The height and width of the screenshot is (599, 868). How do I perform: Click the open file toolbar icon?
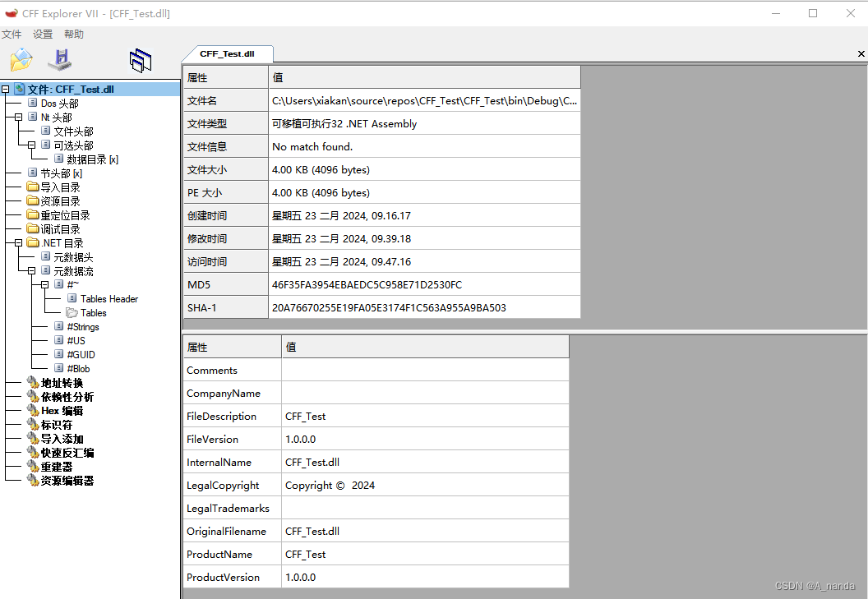[x=21, y=59]
